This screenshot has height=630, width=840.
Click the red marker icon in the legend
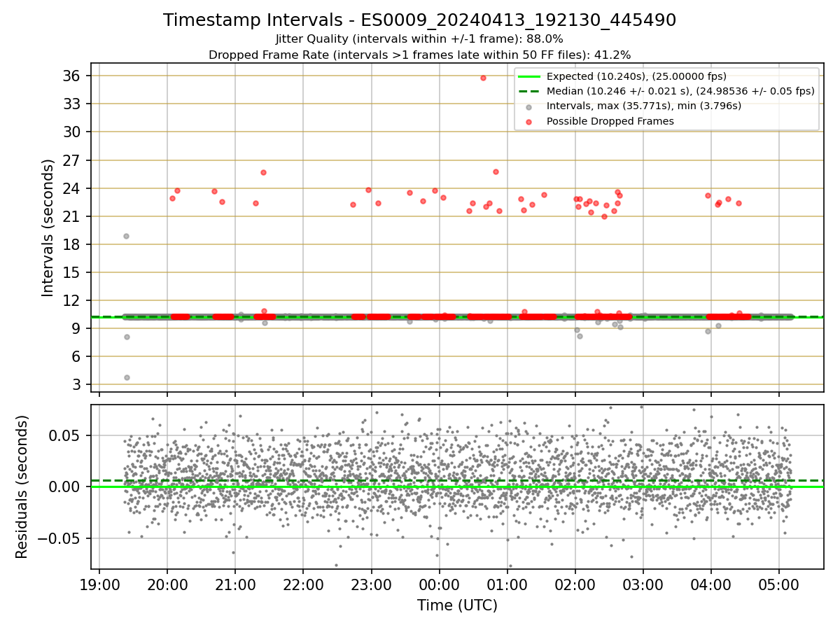point(528,122)
